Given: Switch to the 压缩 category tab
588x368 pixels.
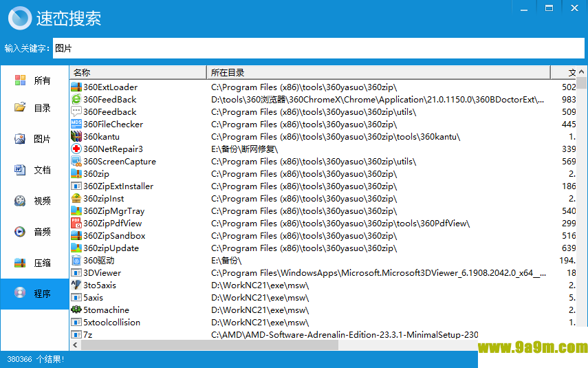Looking at the screenshot, I should (34, 263).
